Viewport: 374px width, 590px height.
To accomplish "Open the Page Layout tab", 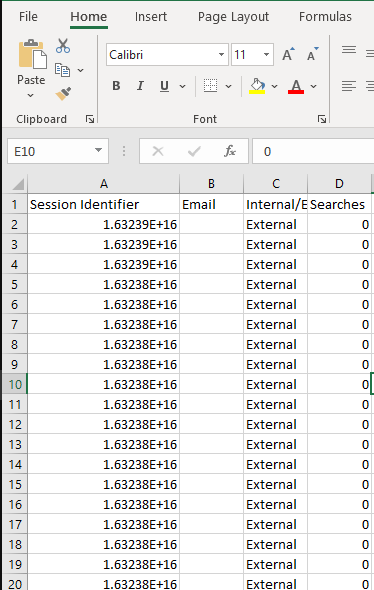I will click(x=233, y=17).
